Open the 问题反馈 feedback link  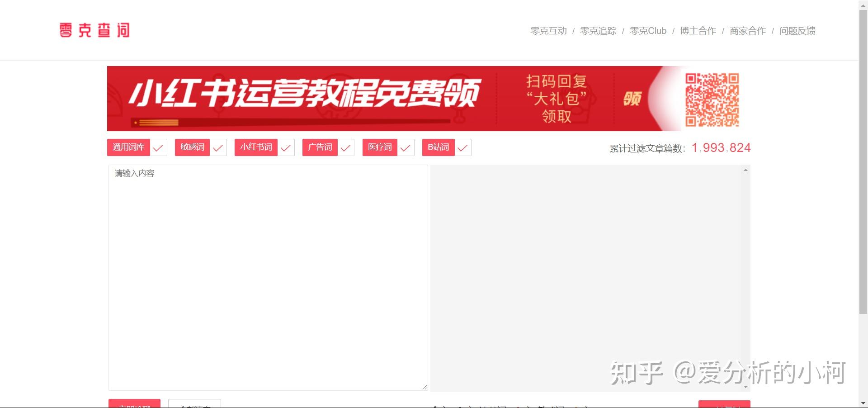[x=797, y=31]
